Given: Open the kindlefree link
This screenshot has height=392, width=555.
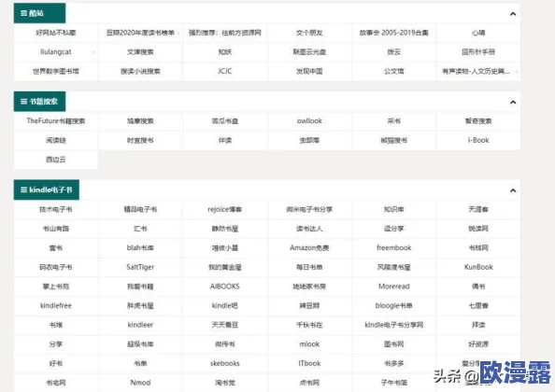Looking at the screenshot, I should pos(56,305).
